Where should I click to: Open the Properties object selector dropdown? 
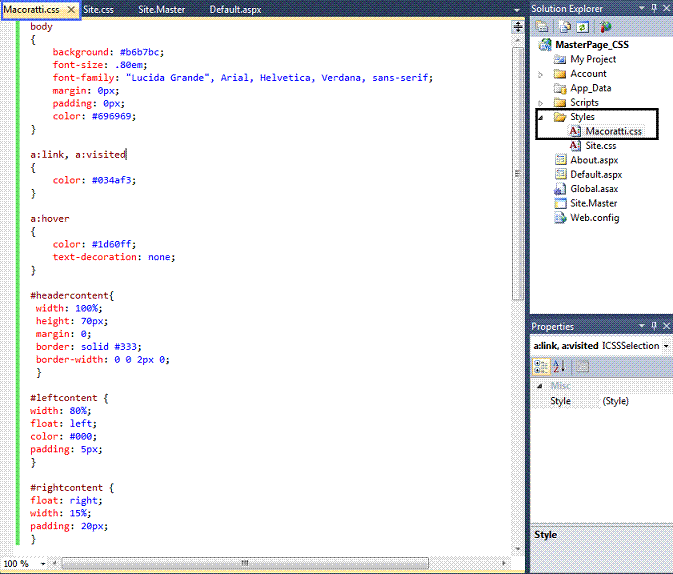666,346
